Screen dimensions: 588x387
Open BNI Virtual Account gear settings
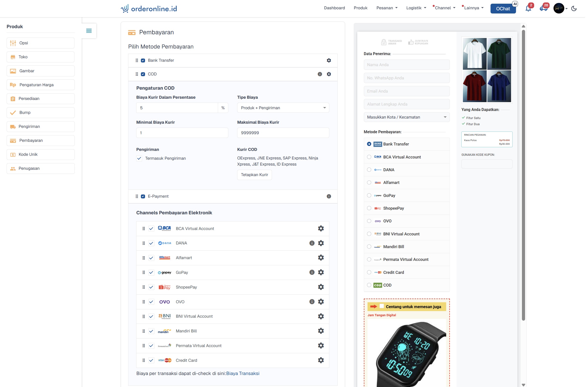[322, 318]
